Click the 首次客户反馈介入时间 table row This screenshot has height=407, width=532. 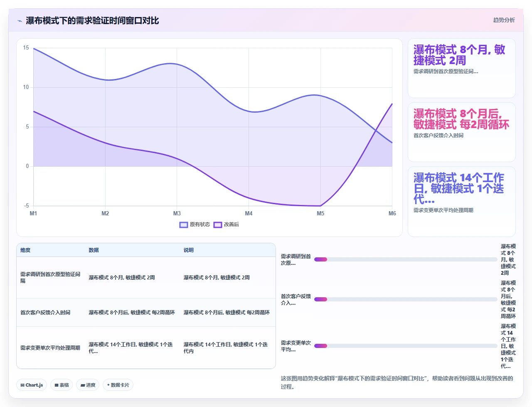[x=146, y=313]
